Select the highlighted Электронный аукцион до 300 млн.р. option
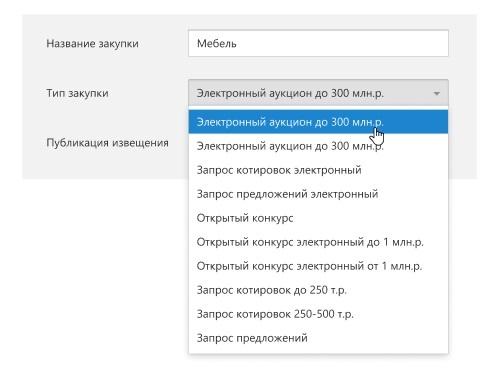This screenshot has height=375, width=500. (318, 122)
